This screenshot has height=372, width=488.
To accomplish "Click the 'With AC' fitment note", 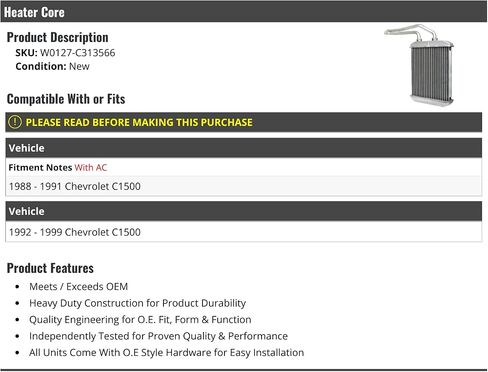I will [91, 167].
